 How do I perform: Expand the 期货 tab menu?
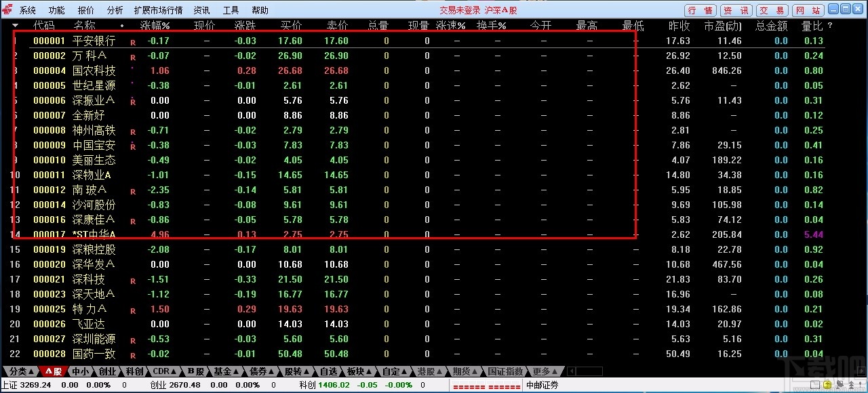tap(465, 371)
